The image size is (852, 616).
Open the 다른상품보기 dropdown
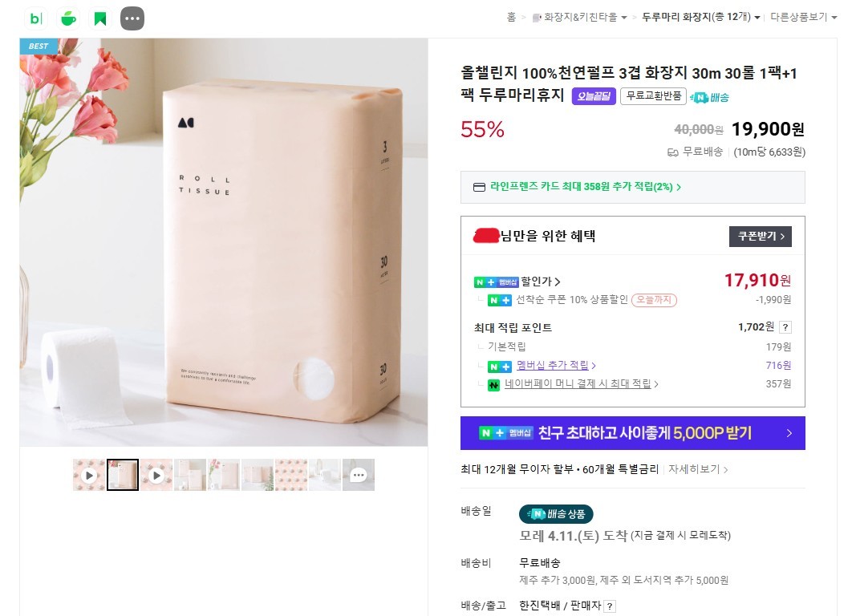pos(803,18)
